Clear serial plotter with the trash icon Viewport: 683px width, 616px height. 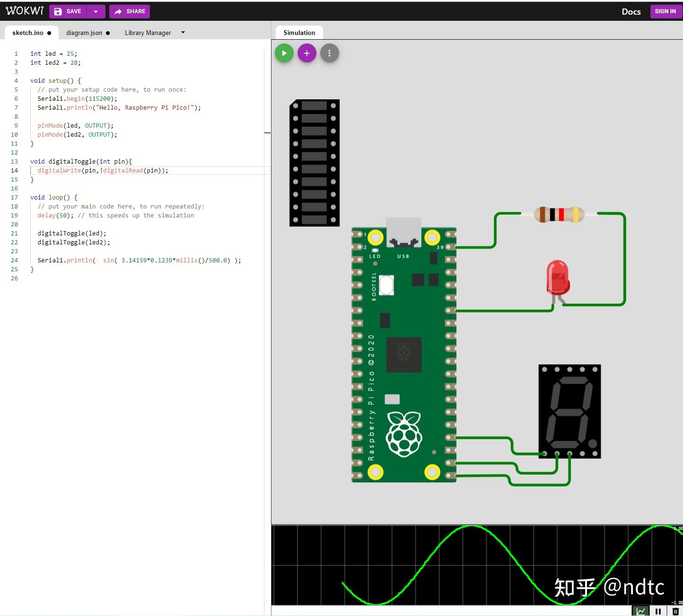pos(675,611)
